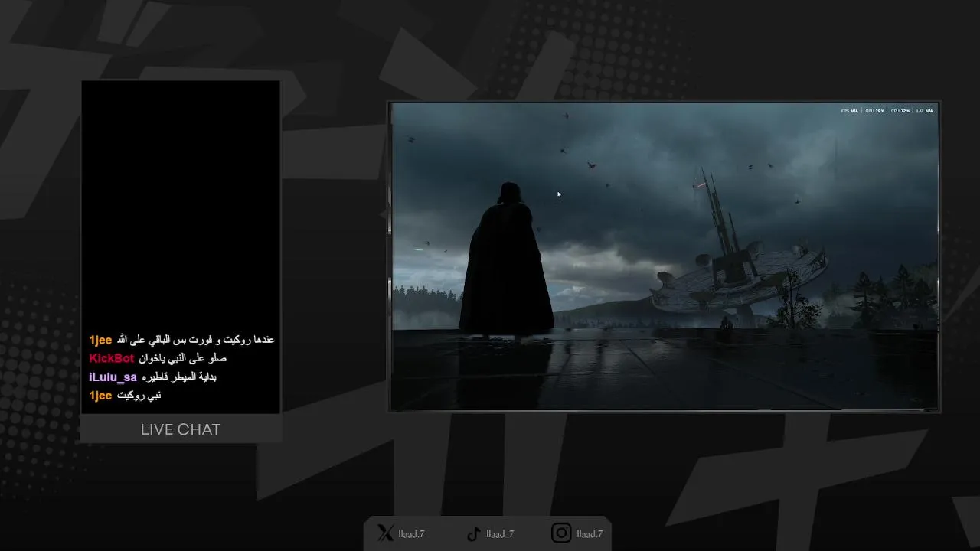Click the GPU 19% overlay stat
The image size is (980, 551).
(x=874, y=111)
